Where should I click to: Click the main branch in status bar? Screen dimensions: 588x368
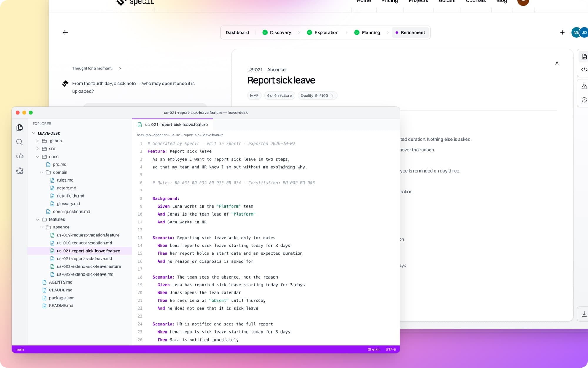(x=20, y=349)
